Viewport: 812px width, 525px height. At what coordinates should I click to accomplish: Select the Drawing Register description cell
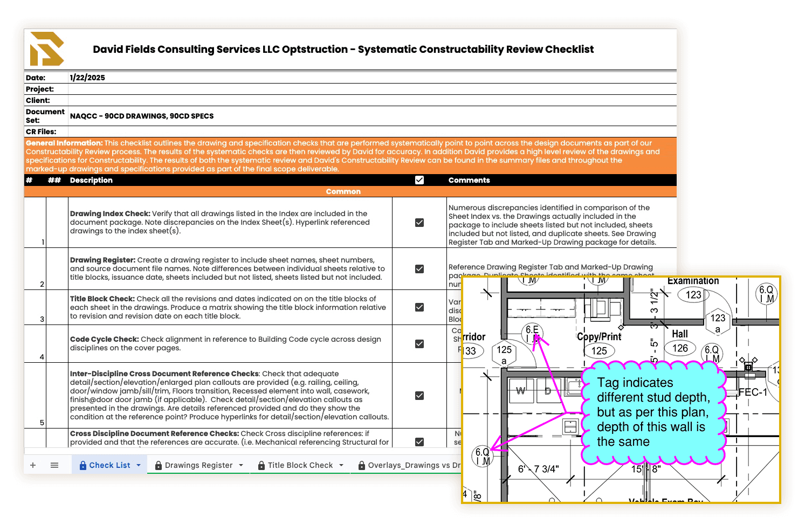(230, 268)
